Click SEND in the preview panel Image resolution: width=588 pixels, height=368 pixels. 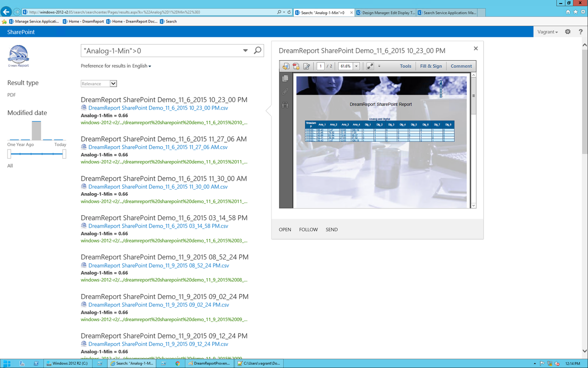332,230
